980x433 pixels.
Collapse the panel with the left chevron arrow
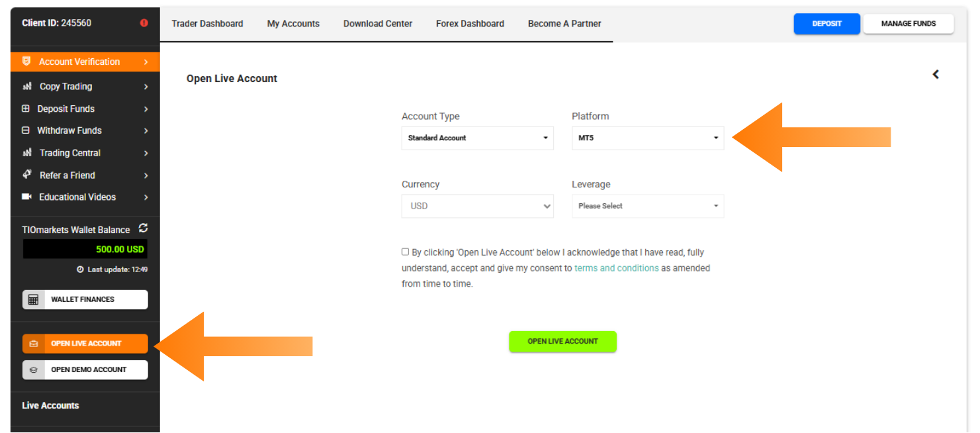[x=936, y=74]
